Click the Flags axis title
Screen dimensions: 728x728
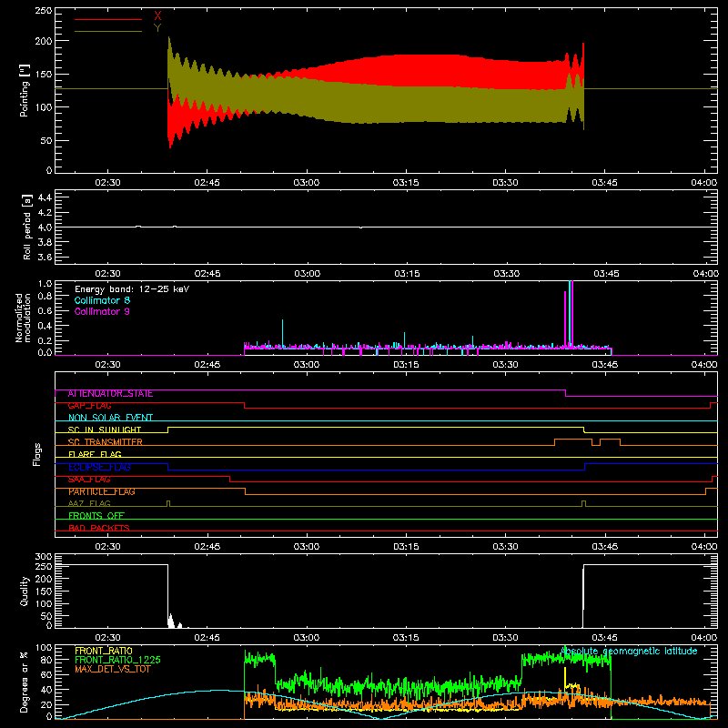coord(36,454)
